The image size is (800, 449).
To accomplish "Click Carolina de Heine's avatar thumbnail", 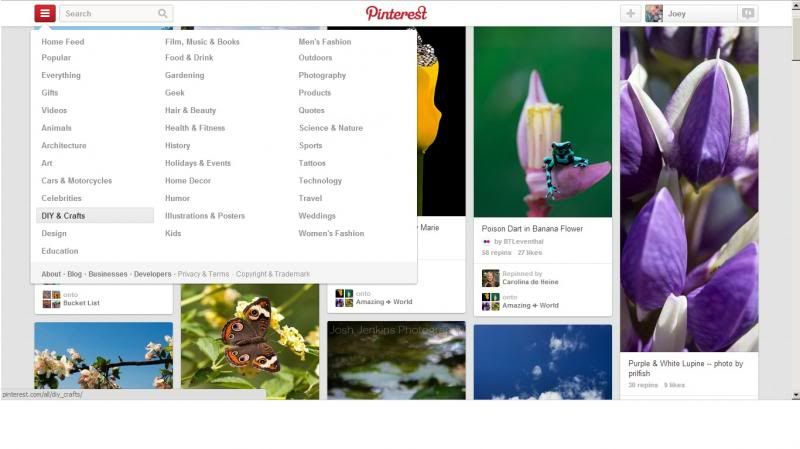I will (x=490, y=278).
